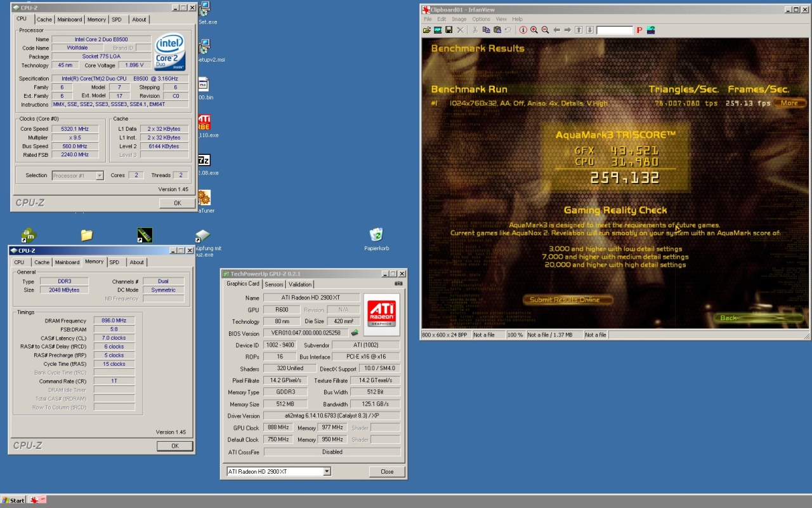Switch to Cache tab in top CPU-Z
Screen dimensions: 812x508
tap(44, 20)
